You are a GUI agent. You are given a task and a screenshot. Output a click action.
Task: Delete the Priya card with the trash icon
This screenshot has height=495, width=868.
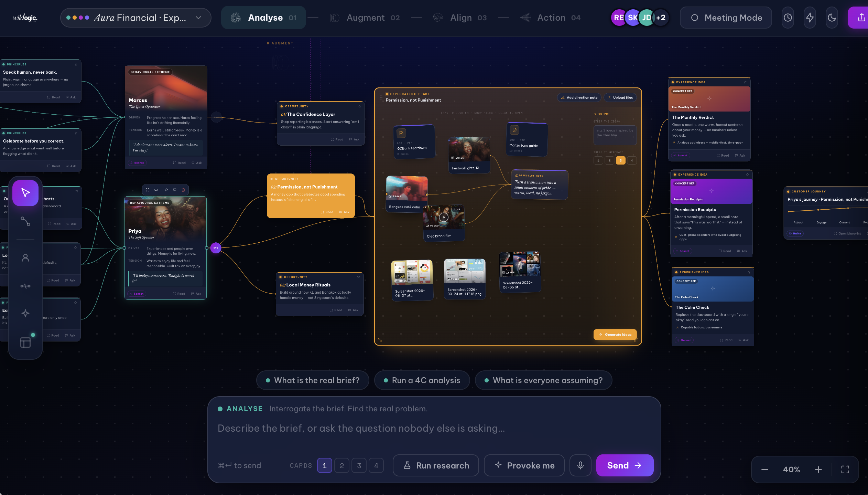coord(183,190)
